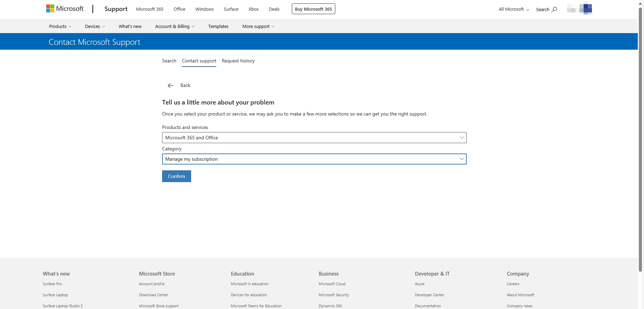
Task: Expand the All Microsoft menu
Action: coord(514,9)
